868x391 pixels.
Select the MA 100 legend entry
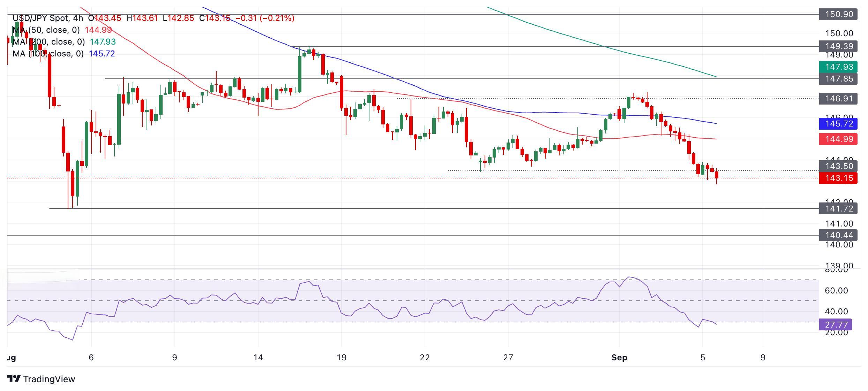[x=48, y=54]
